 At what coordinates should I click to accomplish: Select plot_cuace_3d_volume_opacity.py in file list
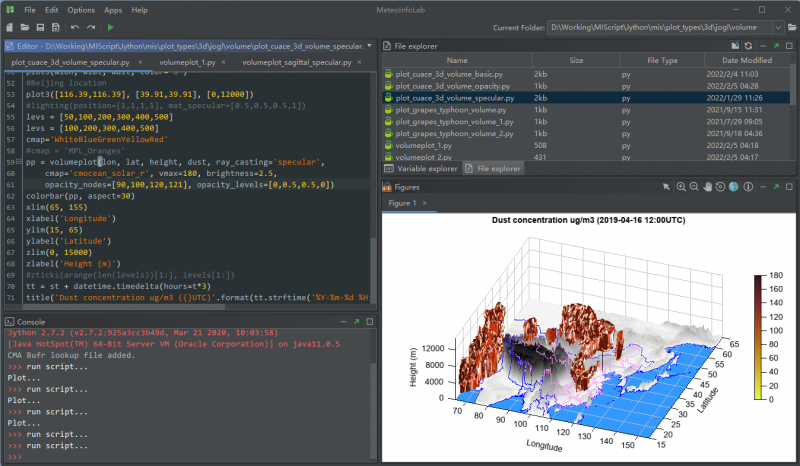click(453, 86)
